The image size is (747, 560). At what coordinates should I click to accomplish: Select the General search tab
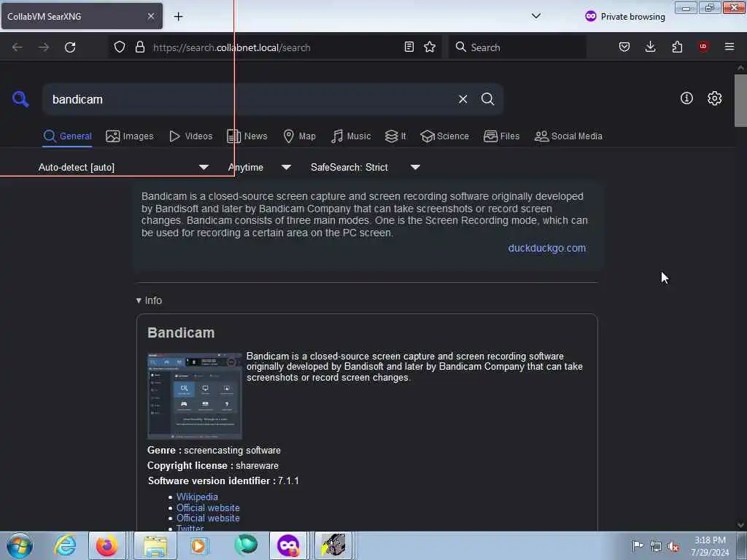tap(67, 136)
